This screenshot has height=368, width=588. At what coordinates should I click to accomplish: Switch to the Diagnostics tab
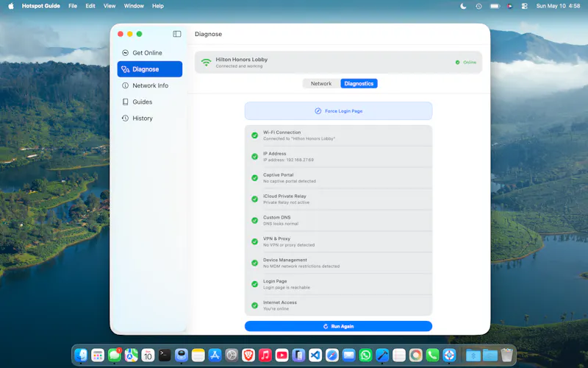(359, 83)
